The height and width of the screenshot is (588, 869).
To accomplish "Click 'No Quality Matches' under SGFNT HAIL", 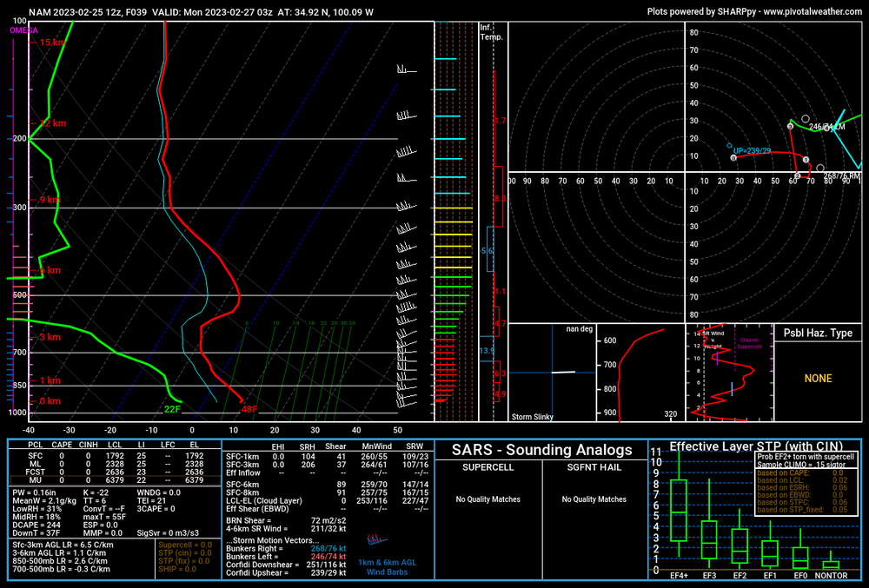I will (594, 499).
